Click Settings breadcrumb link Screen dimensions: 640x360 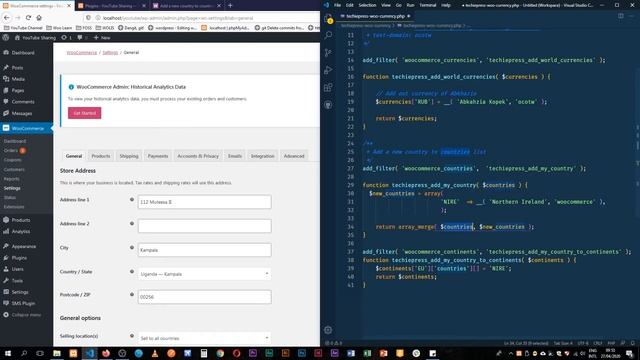pos(110,52)
